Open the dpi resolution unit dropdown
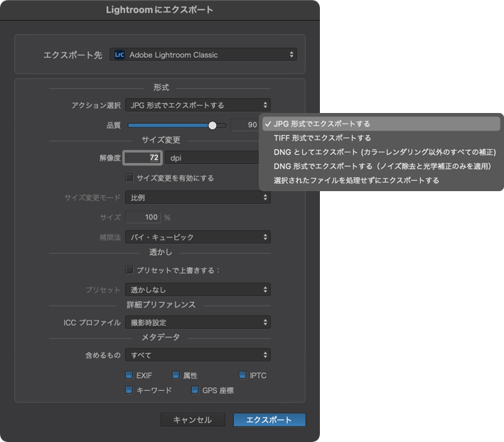The width and height of the screenshot is (504, 442). [x=212, y=158]
